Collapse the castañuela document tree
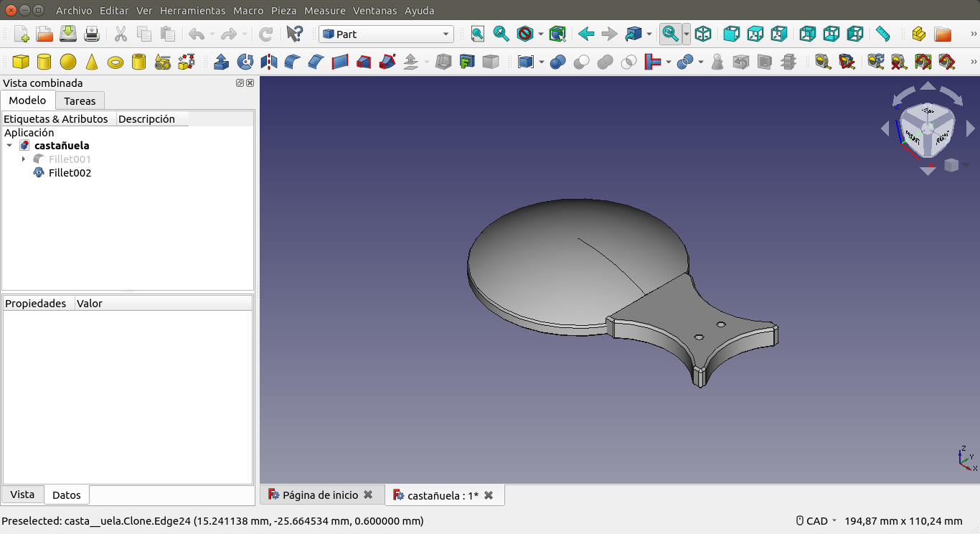 pyautogui.click(x=9, y=146)
